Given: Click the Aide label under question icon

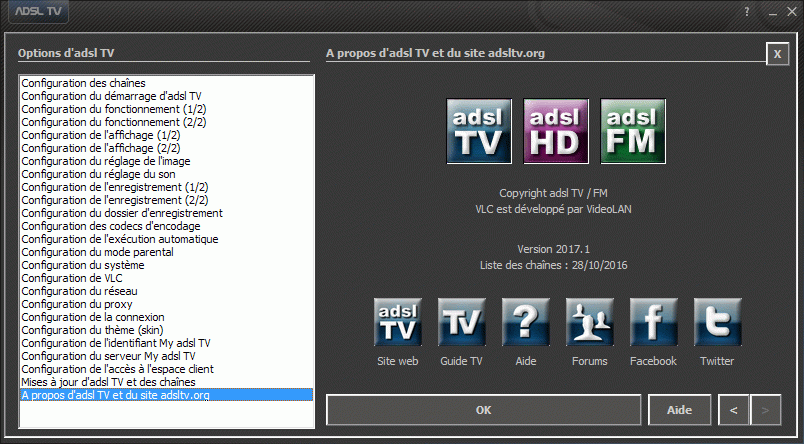Looking at the screenshot, I should 526,361.
